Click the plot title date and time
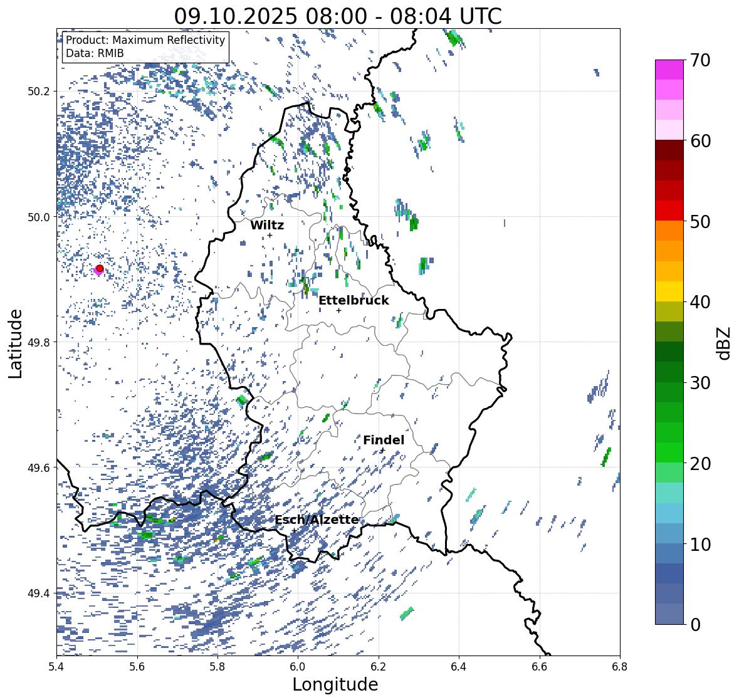The image size is (739, 700). coord(338,16)
